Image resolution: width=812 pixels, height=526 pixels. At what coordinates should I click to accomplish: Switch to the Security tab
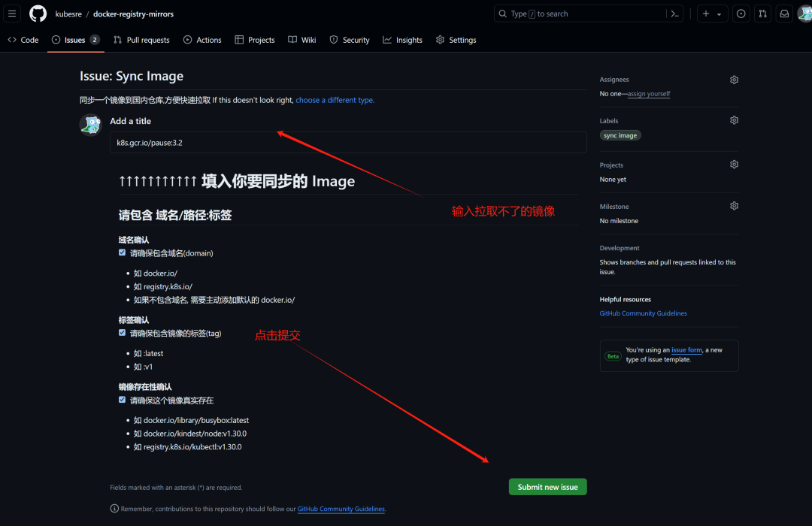(x=350, y=40)
